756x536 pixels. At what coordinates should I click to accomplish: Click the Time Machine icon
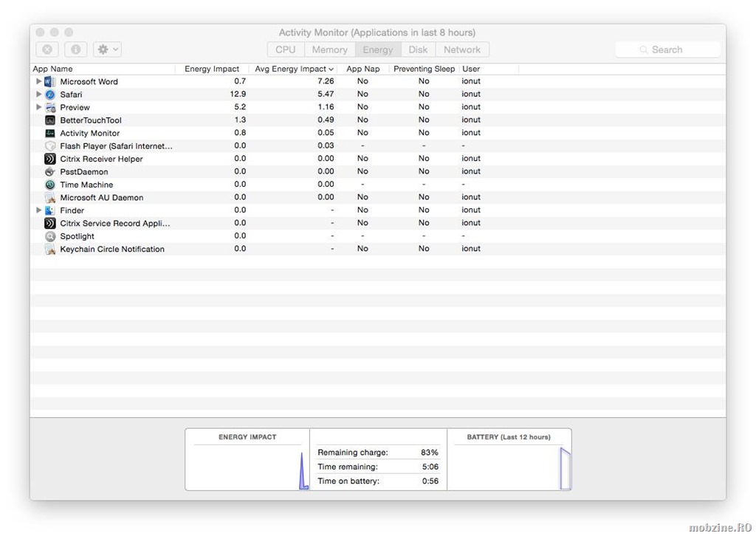pyautogui.click(x=49, y=185)
